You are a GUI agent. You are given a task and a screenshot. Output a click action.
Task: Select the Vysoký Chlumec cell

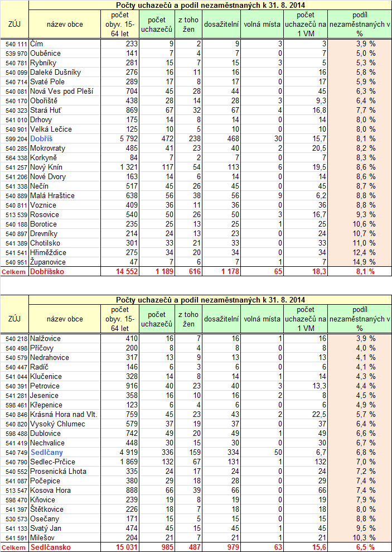(65, 424)
